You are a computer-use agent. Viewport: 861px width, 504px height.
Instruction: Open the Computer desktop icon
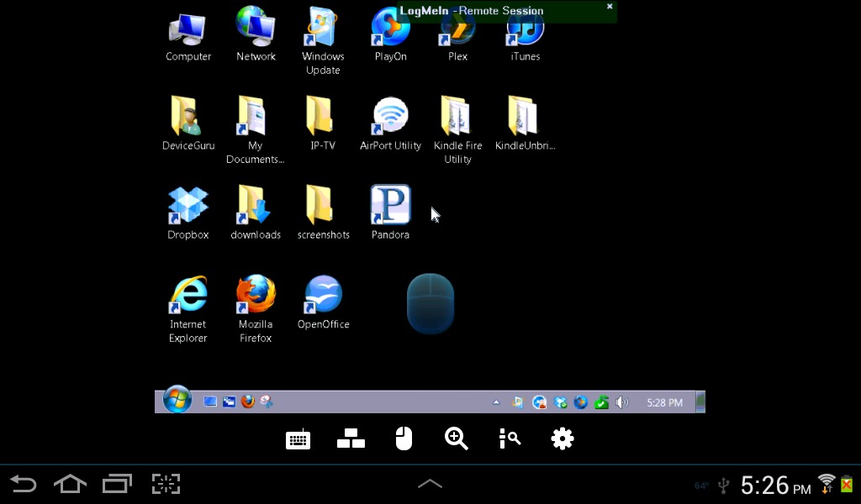tap(188, 31)
